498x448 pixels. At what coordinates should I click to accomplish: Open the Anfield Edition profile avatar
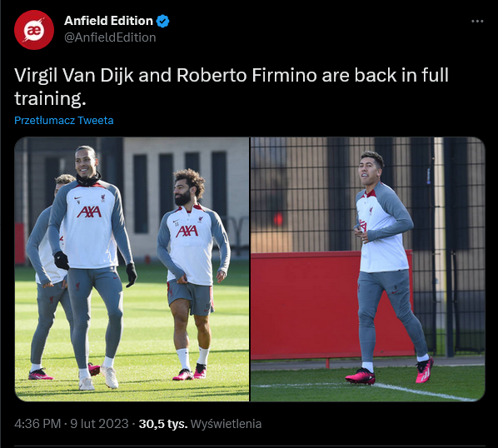pyautogui.click(x=34, y=30)
